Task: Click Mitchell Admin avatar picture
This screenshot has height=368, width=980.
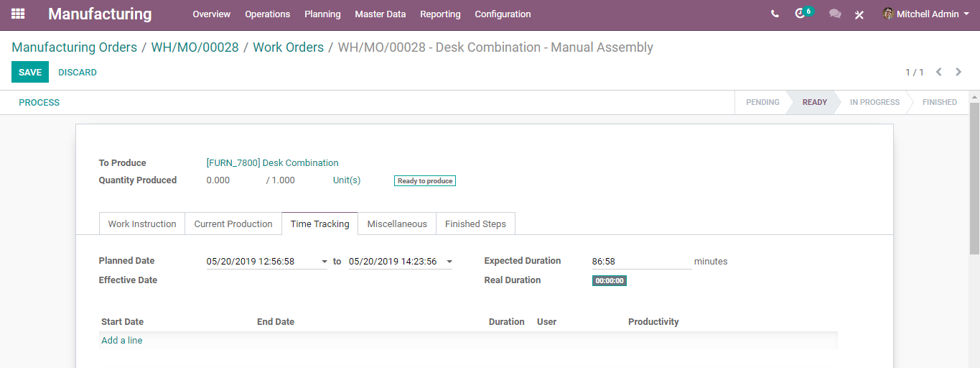Action: 888,14
